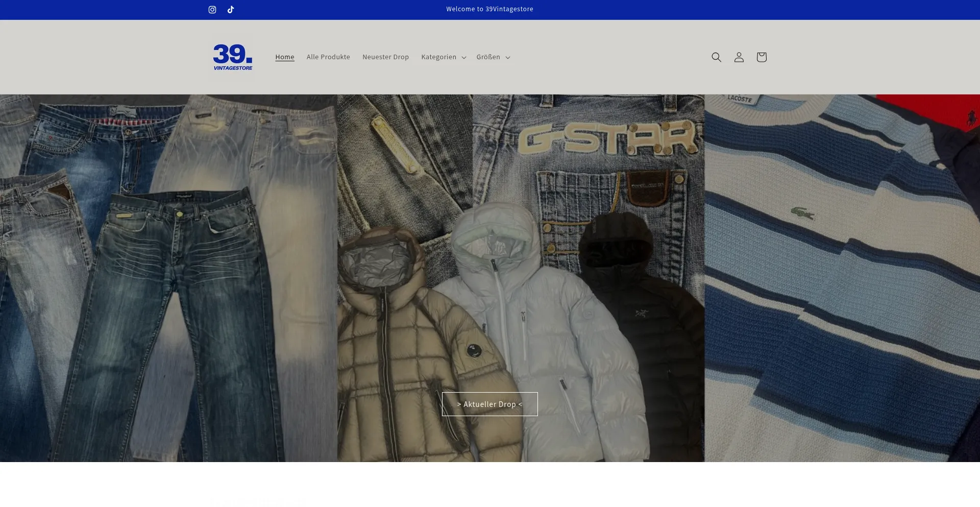Select the Neuester Drop menu item
The width and height of the screenshot is (980, 507).
[385, 57]
